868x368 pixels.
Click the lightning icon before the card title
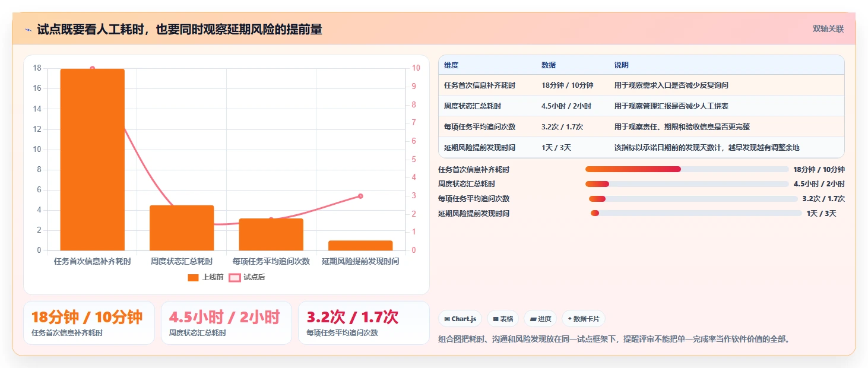[x=28, y=29]
